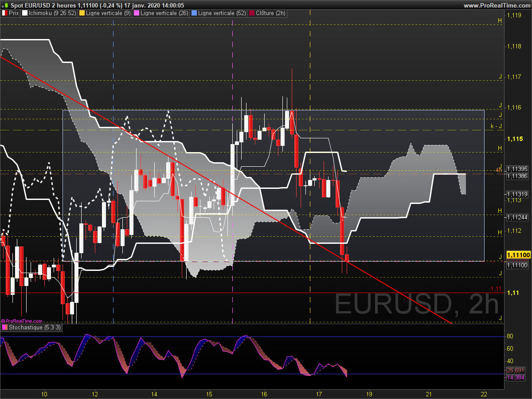Image resolution: width=532 pixels, height=399 pixels.
Task: Click the 80 level on the stochastic scale
Action: click(510, 336)
